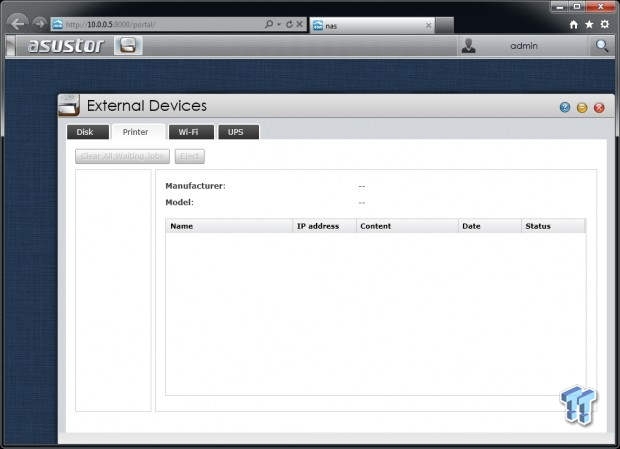The height and width of the screenshot is (449, 620).
Task: Open the browser Tools gear icon
Action: point(605,25)
